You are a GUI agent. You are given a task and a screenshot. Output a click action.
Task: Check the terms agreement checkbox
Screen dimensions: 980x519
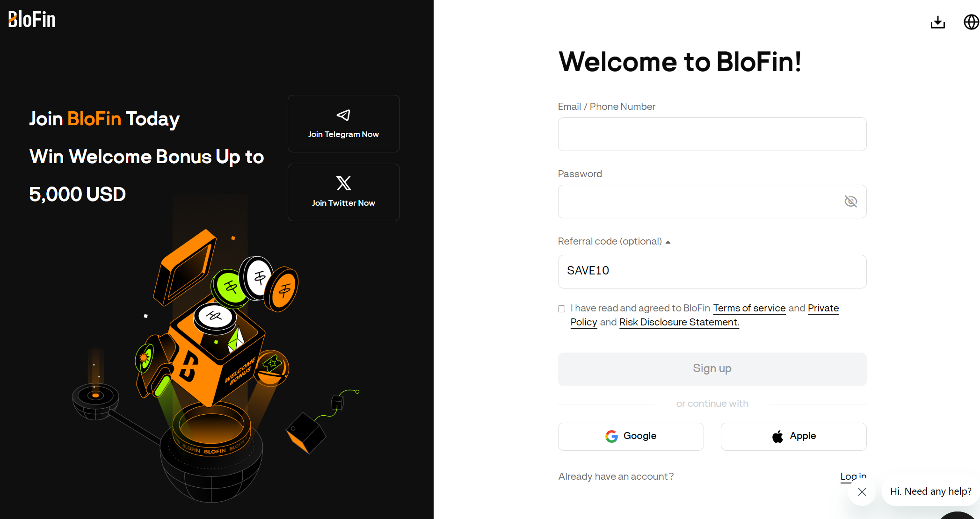[x=562, y=309]
